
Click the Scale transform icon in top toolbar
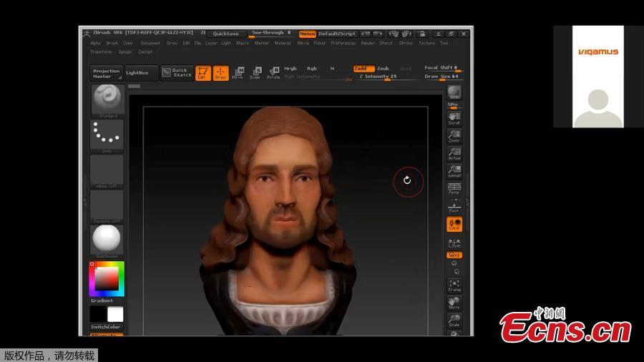(x=255, y=72)
